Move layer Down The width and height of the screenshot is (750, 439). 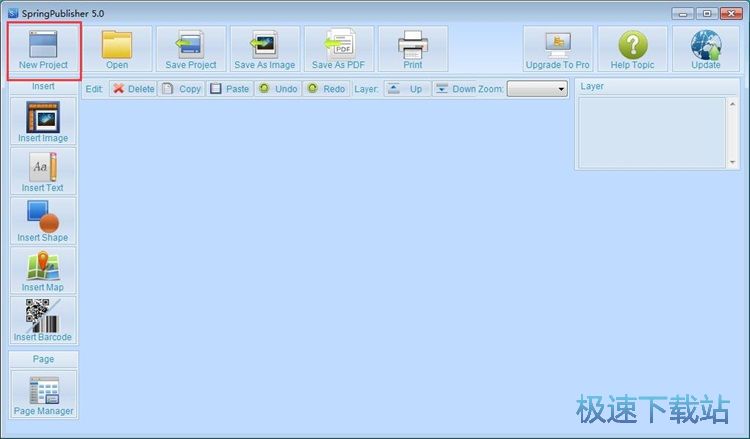453,89
